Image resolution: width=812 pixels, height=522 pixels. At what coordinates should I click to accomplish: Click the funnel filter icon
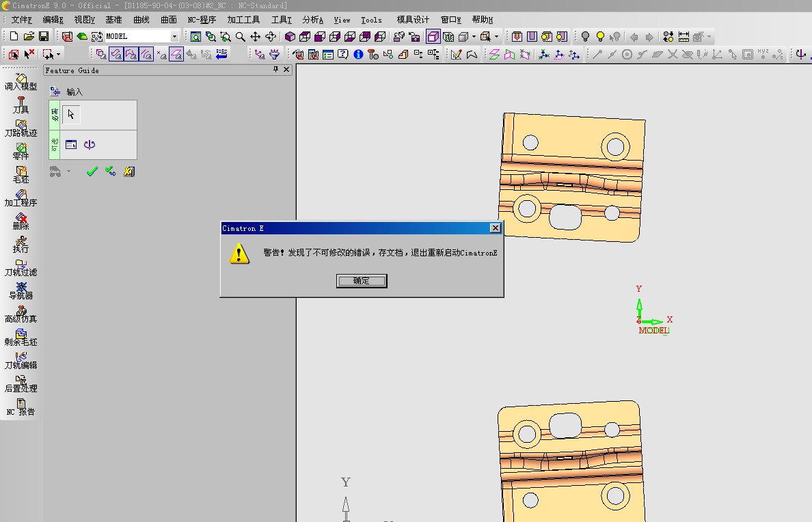click(x=275, y=55)
